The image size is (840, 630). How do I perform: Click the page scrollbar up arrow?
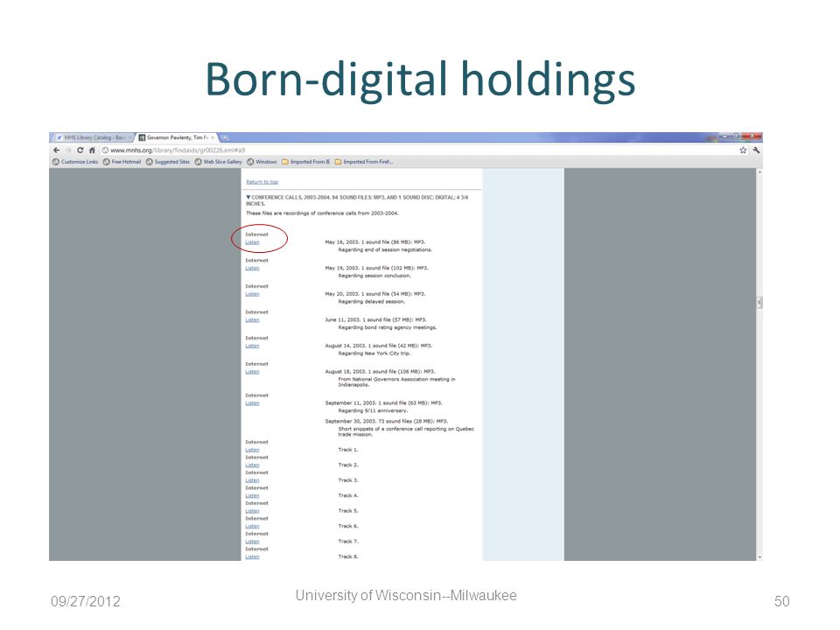[759, 172]
